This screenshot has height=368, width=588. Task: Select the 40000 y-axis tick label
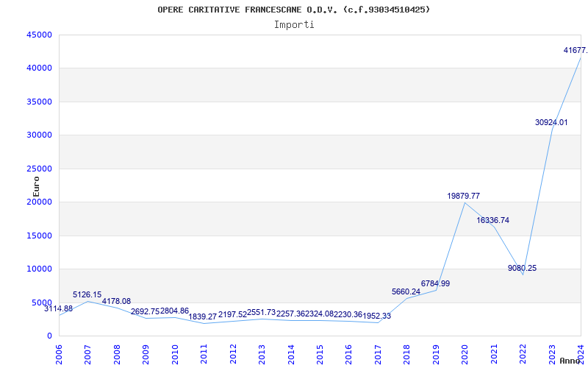pos(40,68)
